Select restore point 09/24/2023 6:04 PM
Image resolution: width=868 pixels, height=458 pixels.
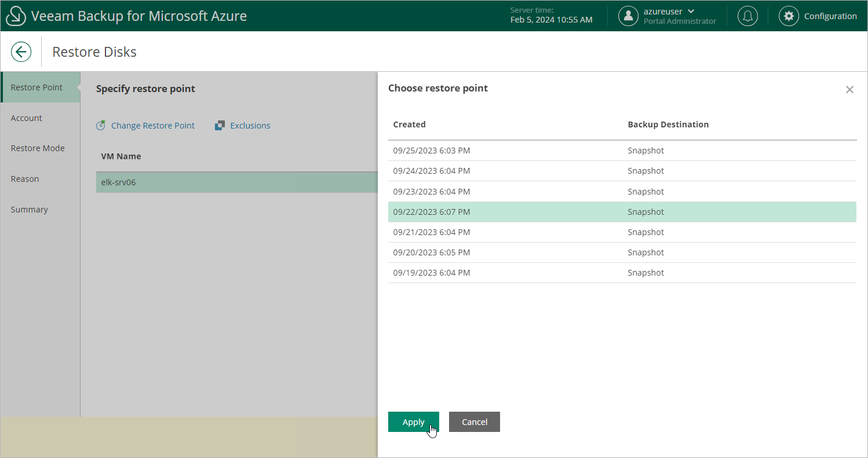click(x=622, y=171)
